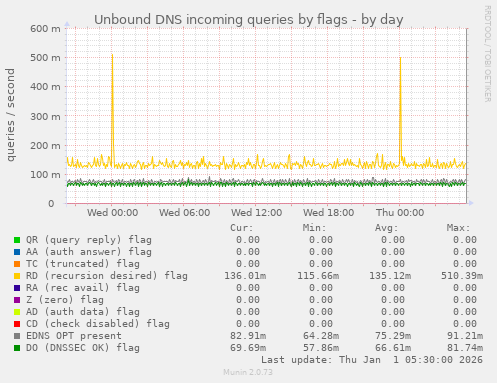Click the AD flag lime legend swatch
Screen dimensions: 497x383
pyautogui.click(x=17, y=312)
